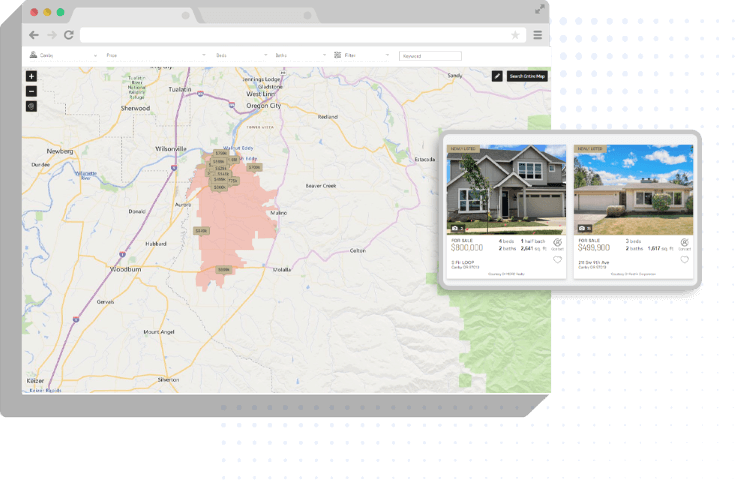Click the Wilsonville map label
Screen dimensions: 735x480
[171, 149]
